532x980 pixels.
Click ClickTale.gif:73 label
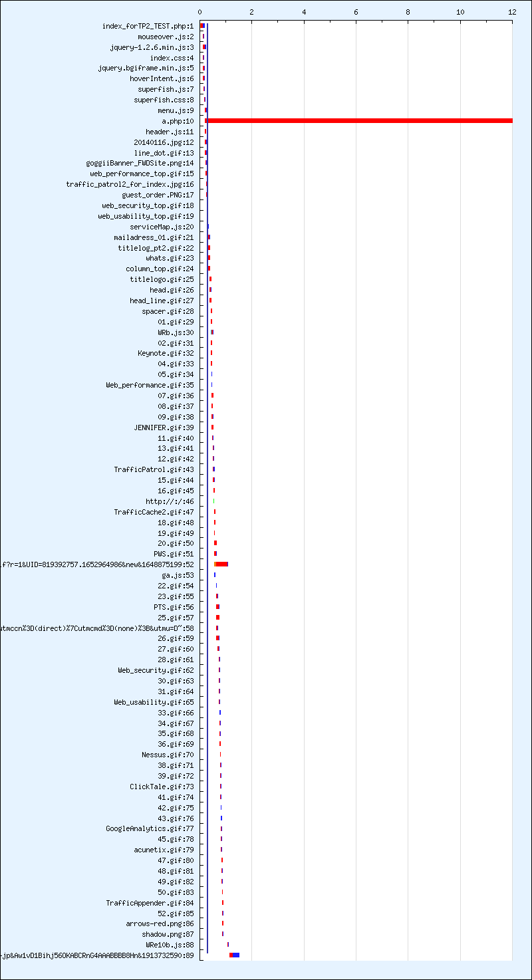[162, 787]
